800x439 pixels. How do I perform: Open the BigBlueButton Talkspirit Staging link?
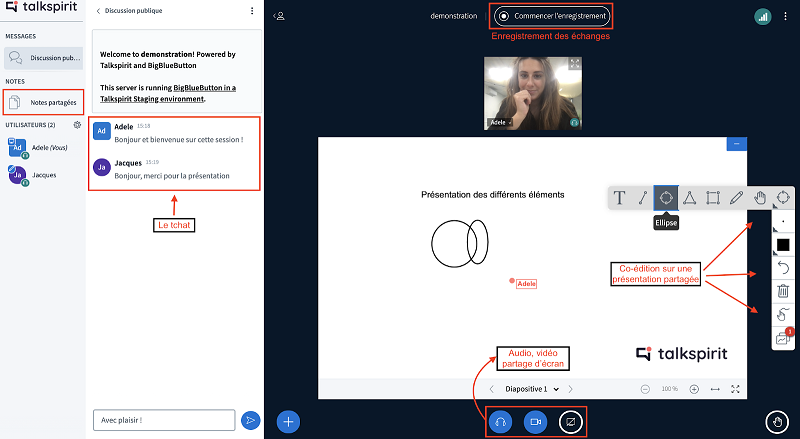coord(168,93)
